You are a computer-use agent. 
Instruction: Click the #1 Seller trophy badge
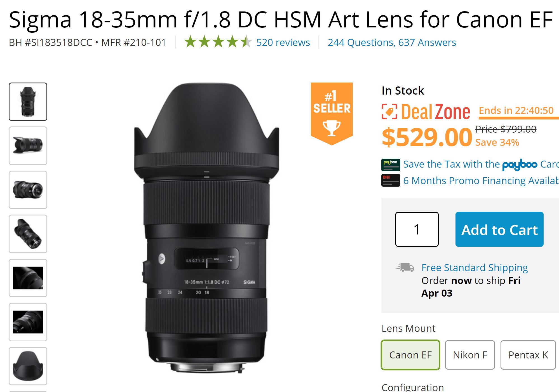[332, 114]
